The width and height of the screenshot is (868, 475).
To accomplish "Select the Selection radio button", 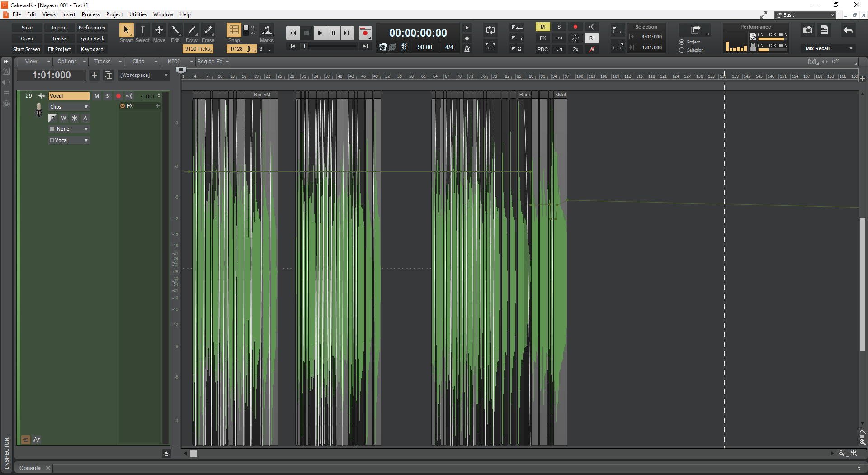I will click(x=682, y=50).
